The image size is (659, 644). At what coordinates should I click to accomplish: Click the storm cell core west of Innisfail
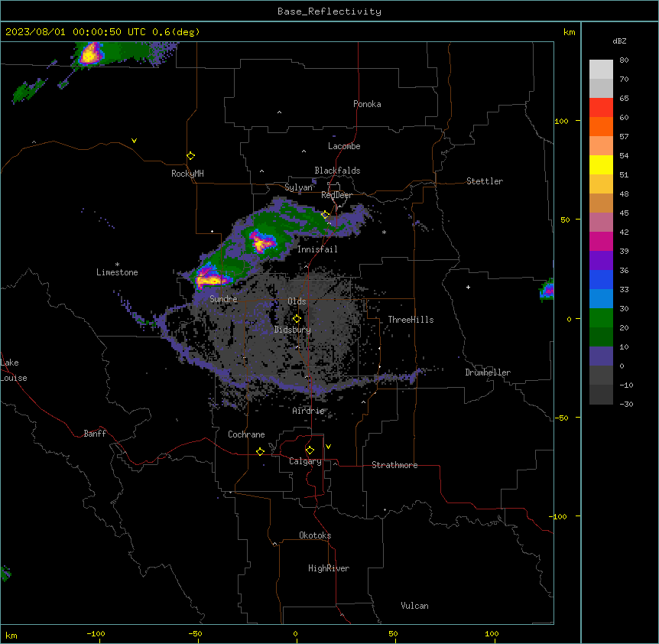(x=261, y=242)
